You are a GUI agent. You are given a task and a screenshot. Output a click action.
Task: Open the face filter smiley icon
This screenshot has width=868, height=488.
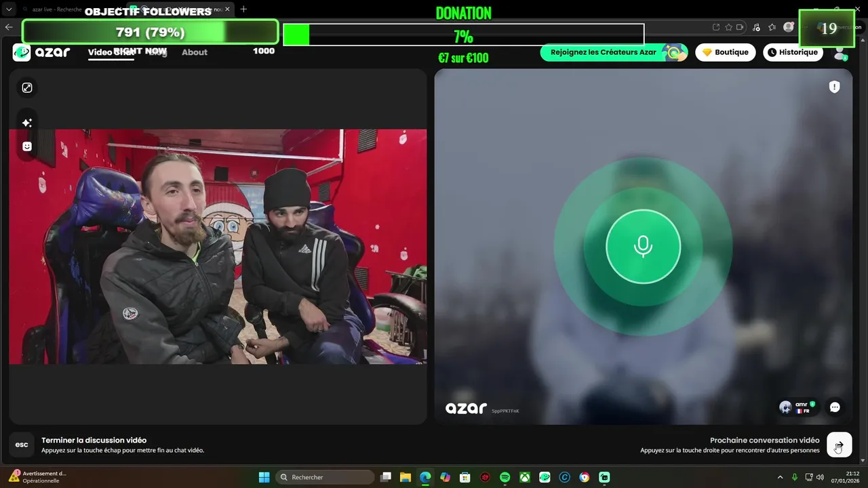click(x=27, y=146)
